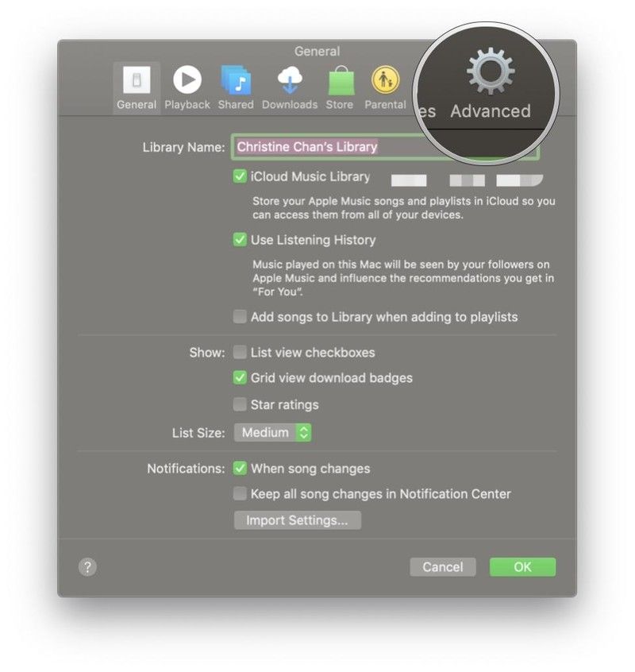Screen dimensions: 635x672
Task: Enable Star ratings checkbox
Action: [x=240, y=404]
